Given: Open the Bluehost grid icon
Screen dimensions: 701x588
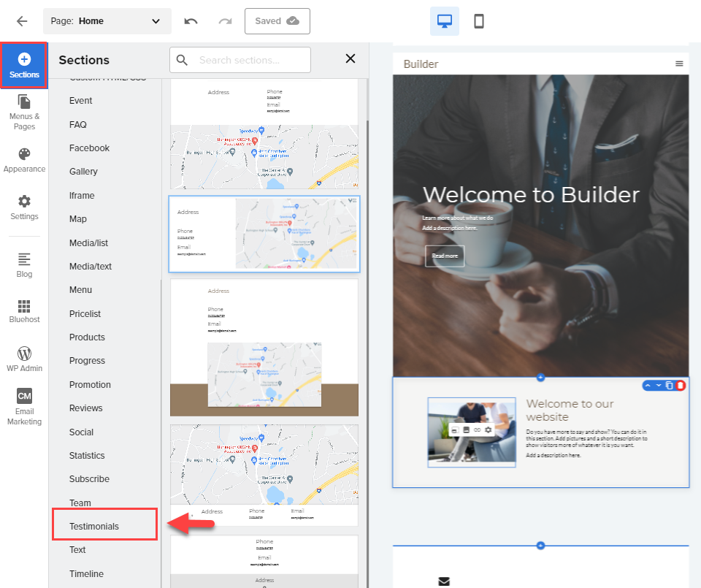Looking at the screenshot, I should [x=24, y=311].
